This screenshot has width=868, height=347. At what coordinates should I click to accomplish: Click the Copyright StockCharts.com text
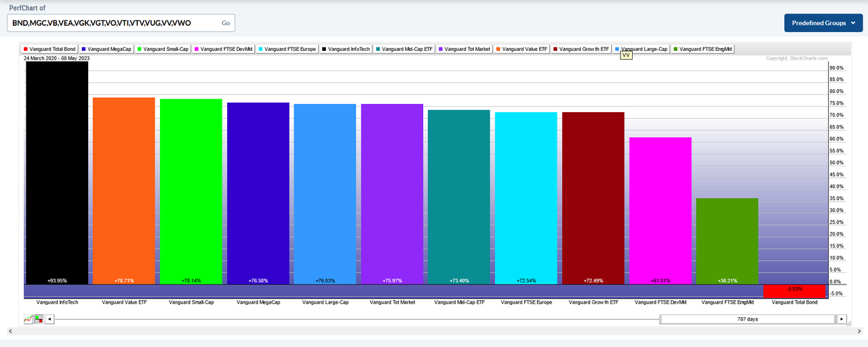point(796,58)
